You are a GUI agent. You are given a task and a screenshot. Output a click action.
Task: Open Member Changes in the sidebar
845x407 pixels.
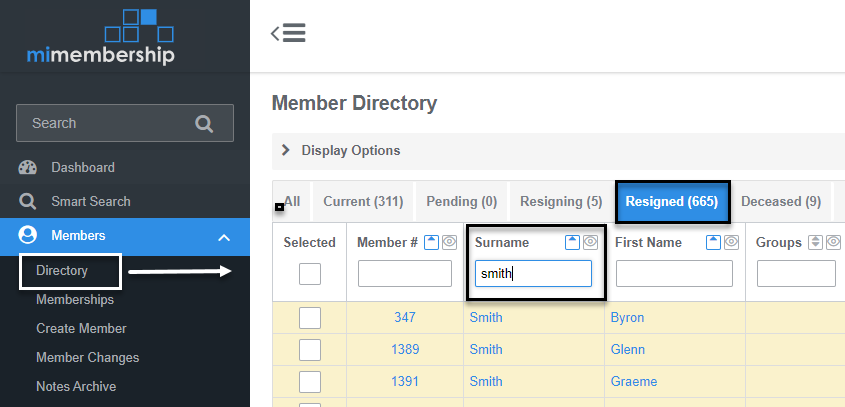coord(87,358)
